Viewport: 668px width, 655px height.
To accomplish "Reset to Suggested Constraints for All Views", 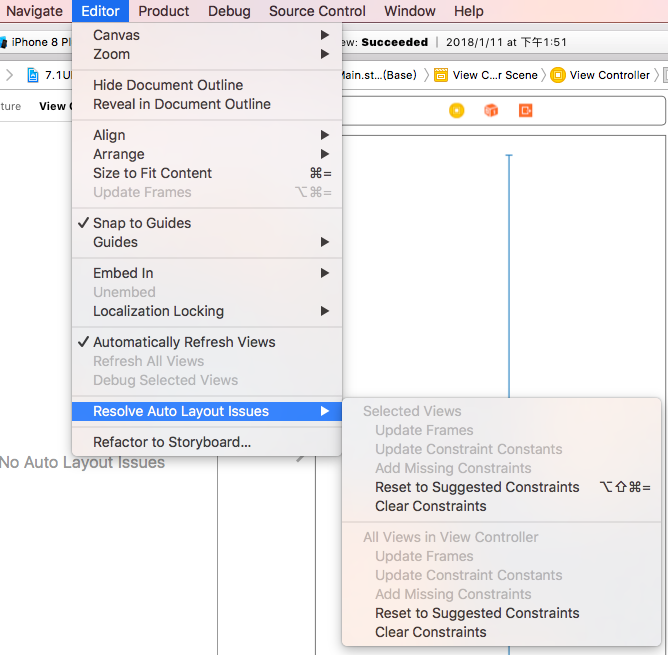I will pos(477,613).
